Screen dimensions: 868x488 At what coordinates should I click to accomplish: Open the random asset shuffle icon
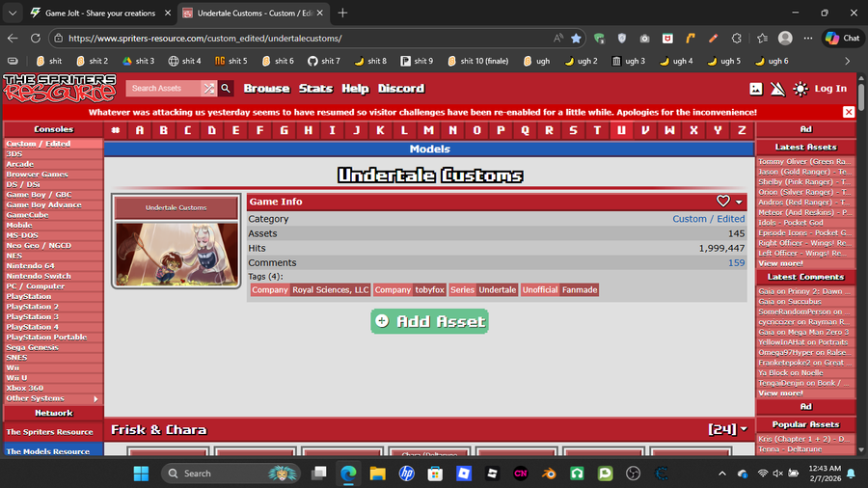click(x=208, y=88)
